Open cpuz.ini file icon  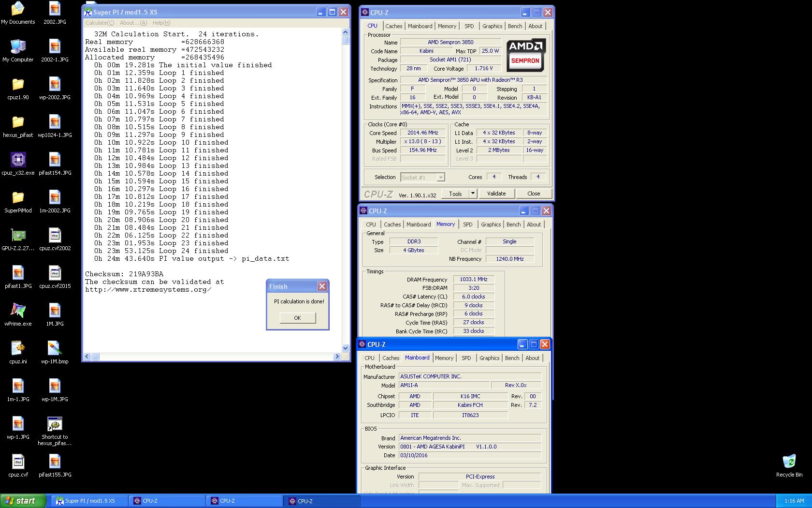pos(18,353)
